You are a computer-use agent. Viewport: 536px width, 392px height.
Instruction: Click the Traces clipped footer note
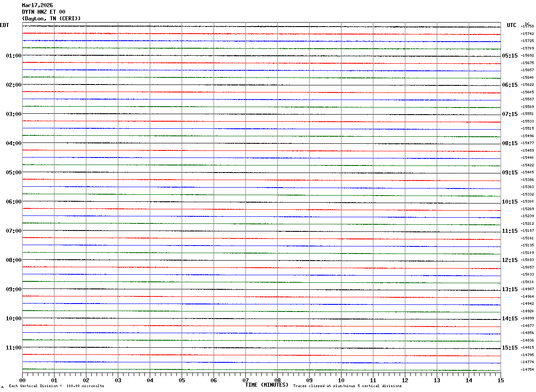pyautogui.click(x=347, y=386)
